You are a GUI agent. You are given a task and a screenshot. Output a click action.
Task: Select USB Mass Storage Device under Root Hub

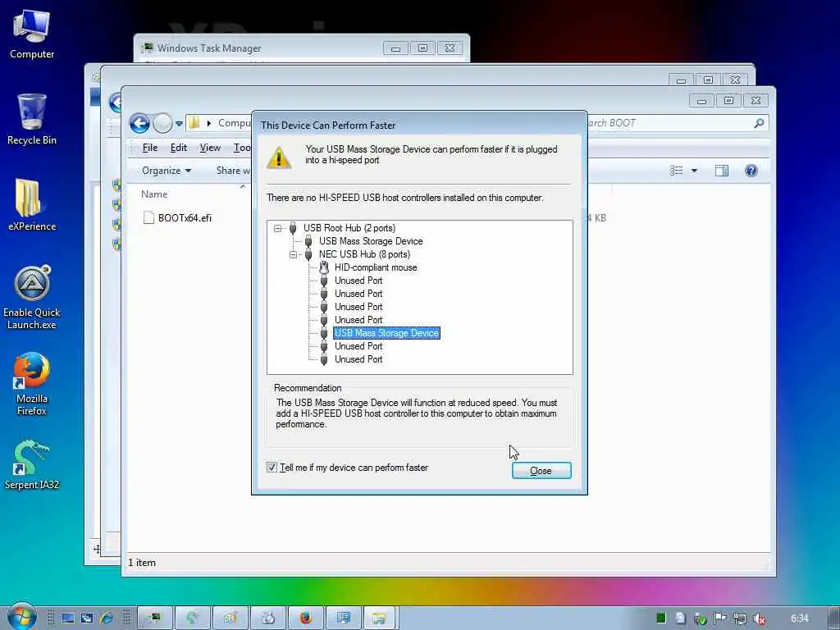click(371, 241)
